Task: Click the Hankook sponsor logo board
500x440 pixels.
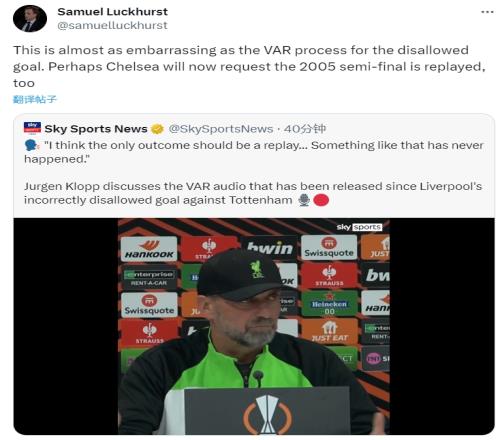Action: 149,249
